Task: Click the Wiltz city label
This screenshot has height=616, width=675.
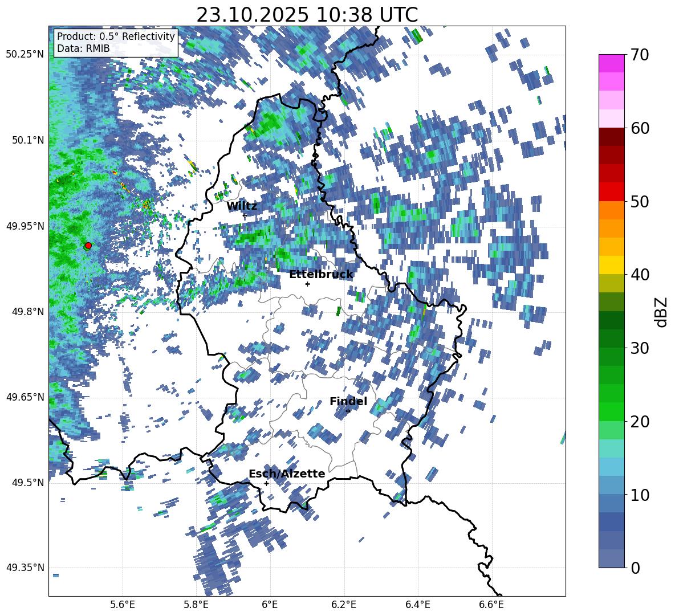Action: [x=242, y=206]
